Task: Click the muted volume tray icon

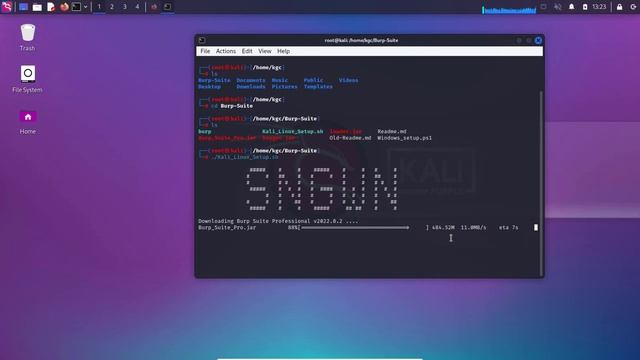Action: click(x=558, y=7)
